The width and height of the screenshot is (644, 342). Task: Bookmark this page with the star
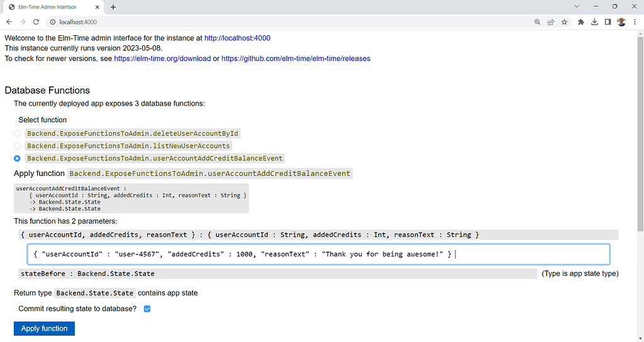[564, 21]
